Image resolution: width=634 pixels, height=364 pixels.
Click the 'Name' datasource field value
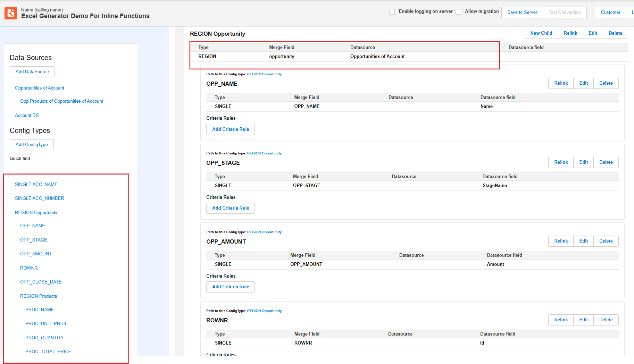(x=486, y=107)
